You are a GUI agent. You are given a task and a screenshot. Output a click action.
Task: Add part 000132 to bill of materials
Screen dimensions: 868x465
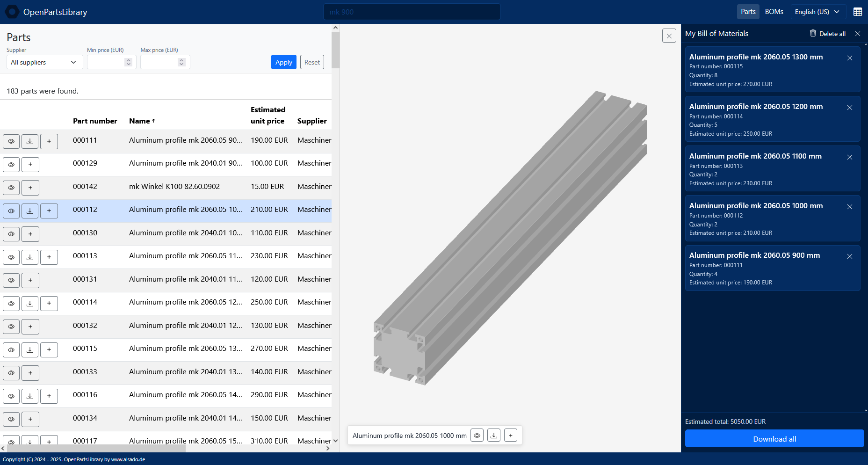click(30, 327)
